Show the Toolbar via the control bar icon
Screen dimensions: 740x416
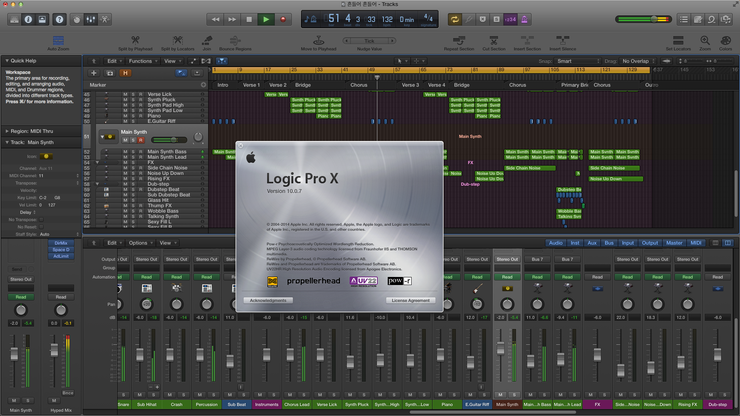point(42,19)
